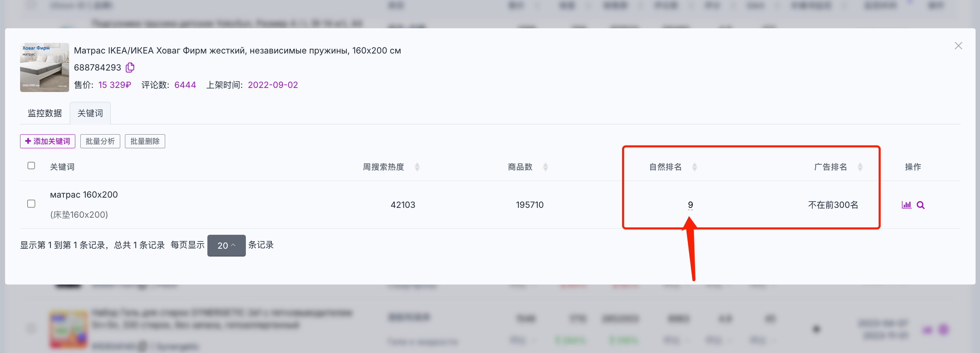980x353 pixels.
Task: Click search magnifier icon for матрас 160x200
Action: [921, 205]
